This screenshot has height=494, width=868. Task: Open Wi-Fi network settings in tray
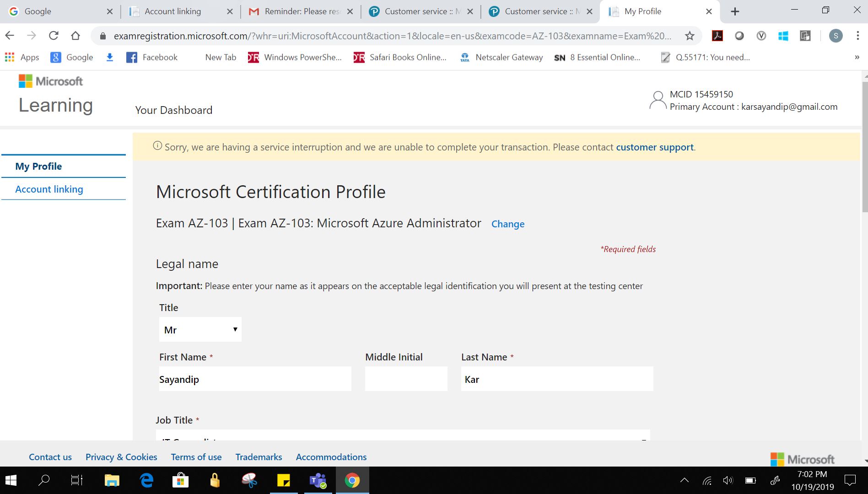pyautogui.click(x=707, y=480)
